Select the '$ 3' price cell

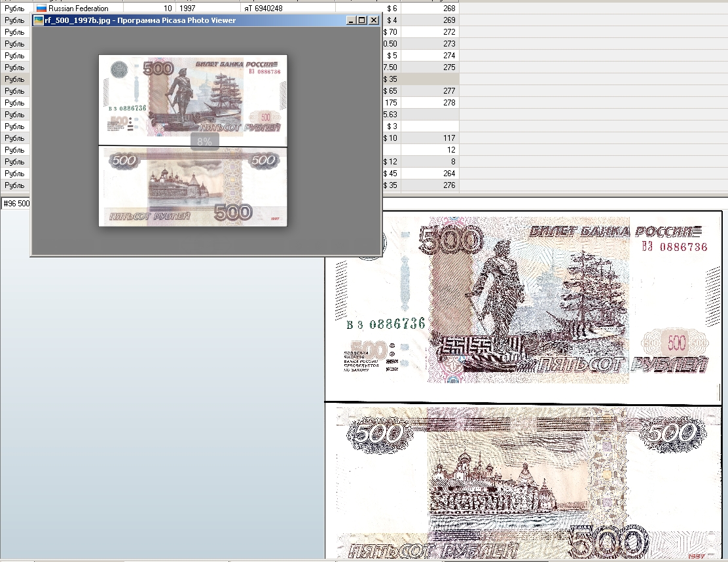pyautogui.click(x=391, y=126)
